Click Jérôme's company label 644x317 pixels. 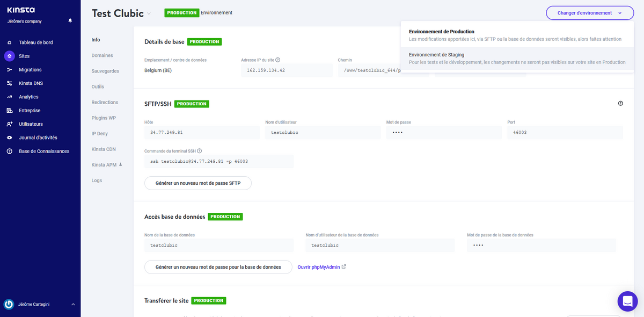[x=24, y=21]
